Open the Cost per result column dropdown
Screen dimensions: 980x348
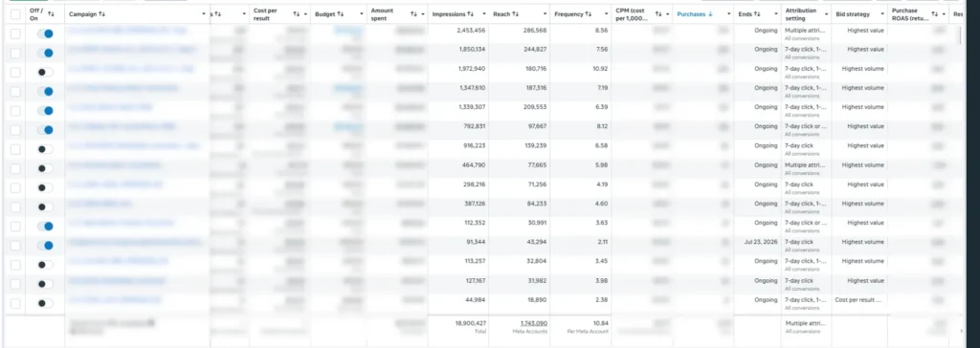[x=305, y=13]
